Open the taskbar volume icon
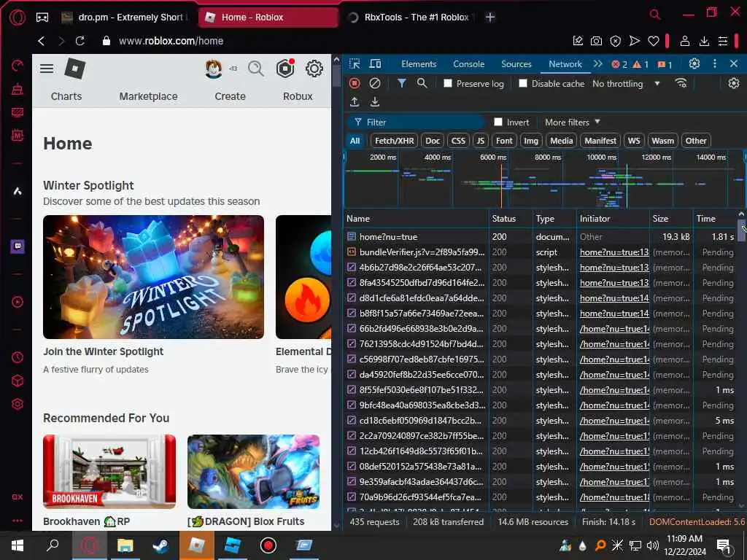 pyautogui.click(x=653, y=545)
